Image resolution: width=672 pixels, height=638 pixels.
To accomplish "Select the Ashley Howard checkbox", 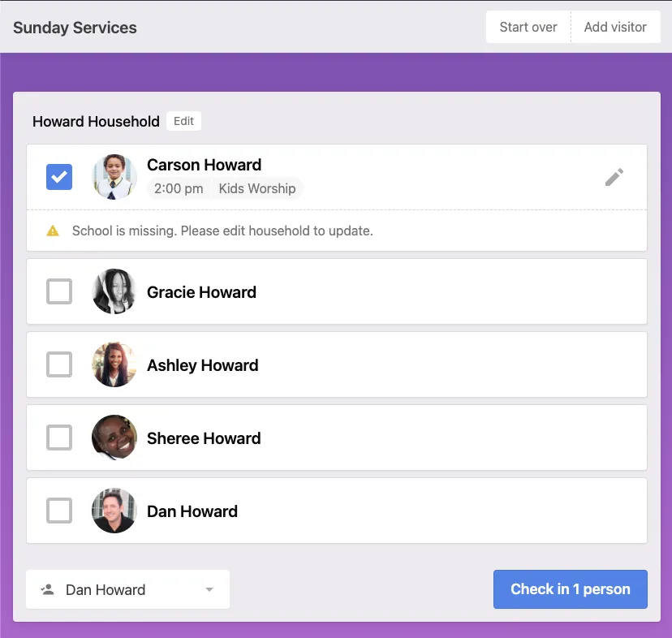I will click(x=59, y=364).
